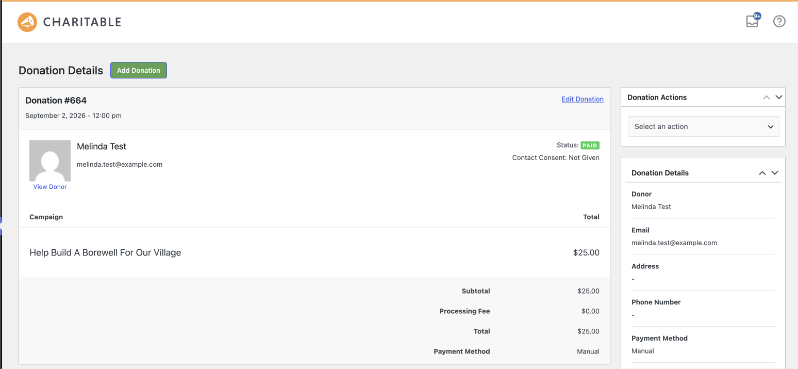The height and width of the screenshot is (369, 798).
Task: Click the Donation Details panel down arrow
Action: [x=775, y=173]
